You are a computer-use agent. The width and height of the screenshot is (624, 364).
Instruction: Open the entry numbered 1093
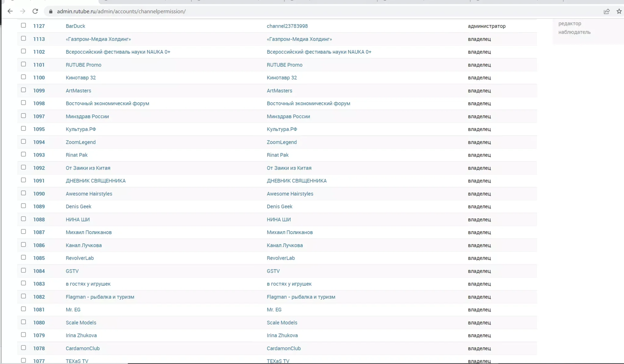pyautogui.click(x=39, y=155)
